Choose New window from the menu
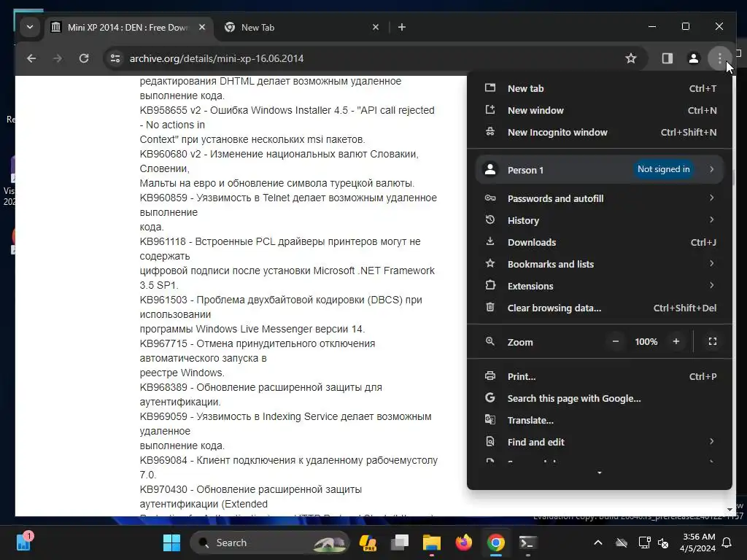The width and height of the screenshot is (747, 560). [600, 111]
